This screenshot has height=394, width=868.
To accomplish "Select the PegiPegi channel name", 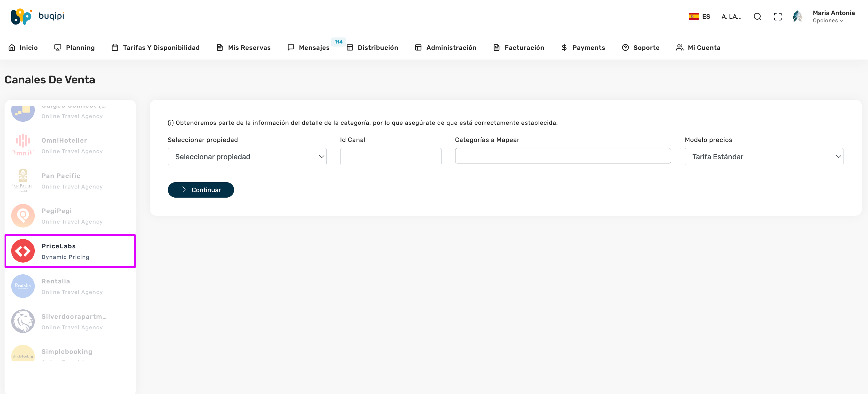I will coord(57,211).
